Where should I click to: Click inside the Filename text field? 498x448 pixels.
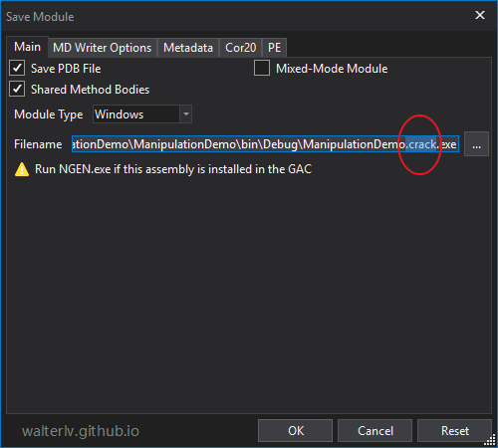point(265,144)
